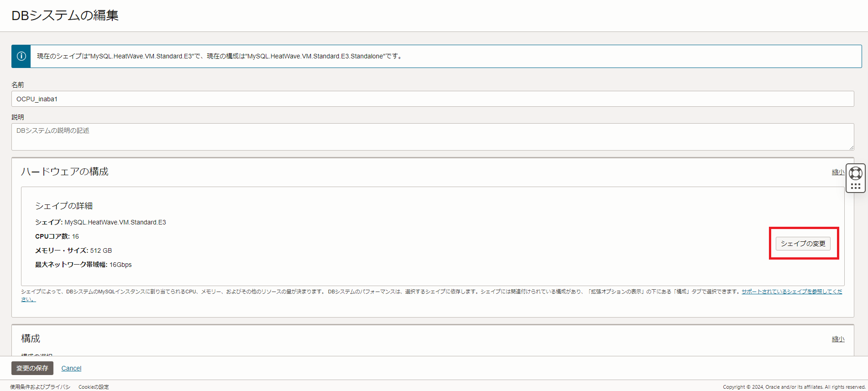
Task: Click the dotted grid handle under the lifebuoy
Action: (x=855, y=186)
